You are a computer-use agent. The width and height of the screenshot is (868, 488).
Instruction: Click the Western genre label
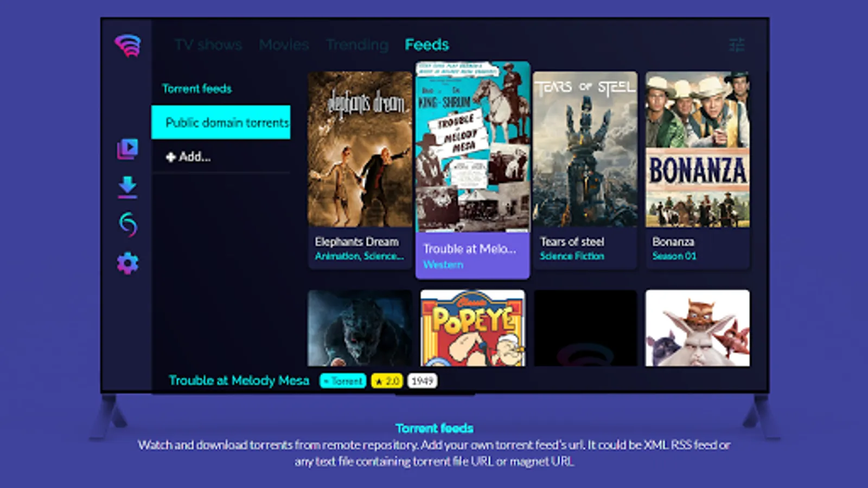(443, 265)
